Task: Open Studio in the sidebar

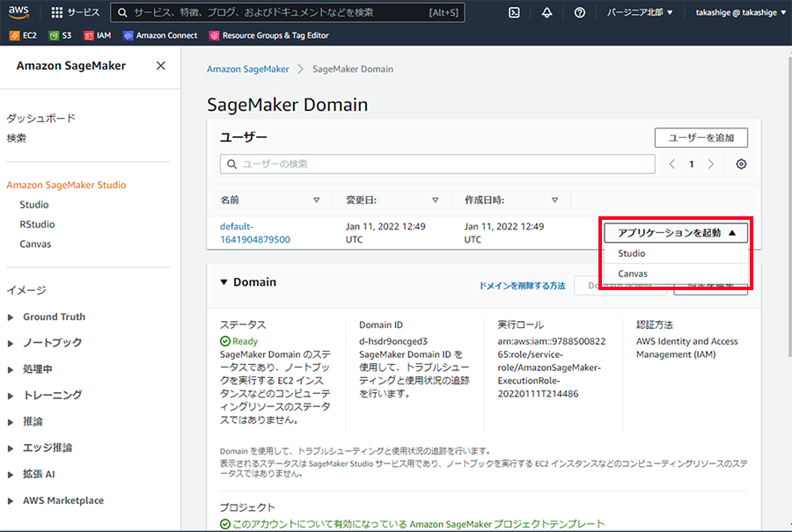Action: tap(34, 204)
